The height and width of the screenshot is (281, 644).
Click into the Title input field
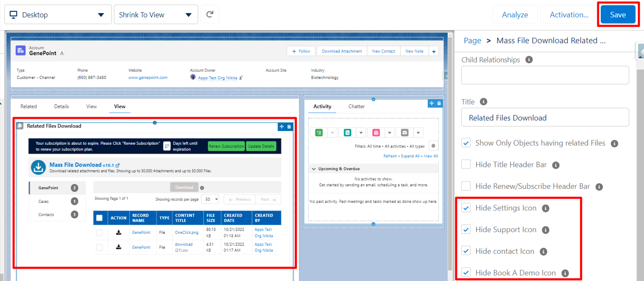545,117
